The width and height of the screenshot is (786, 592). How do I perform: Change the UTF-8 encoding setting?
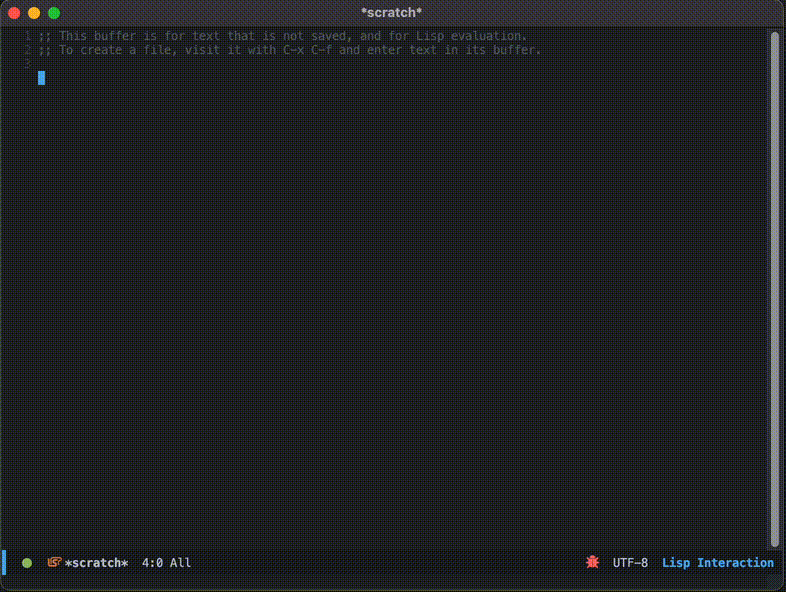(630, 563)
